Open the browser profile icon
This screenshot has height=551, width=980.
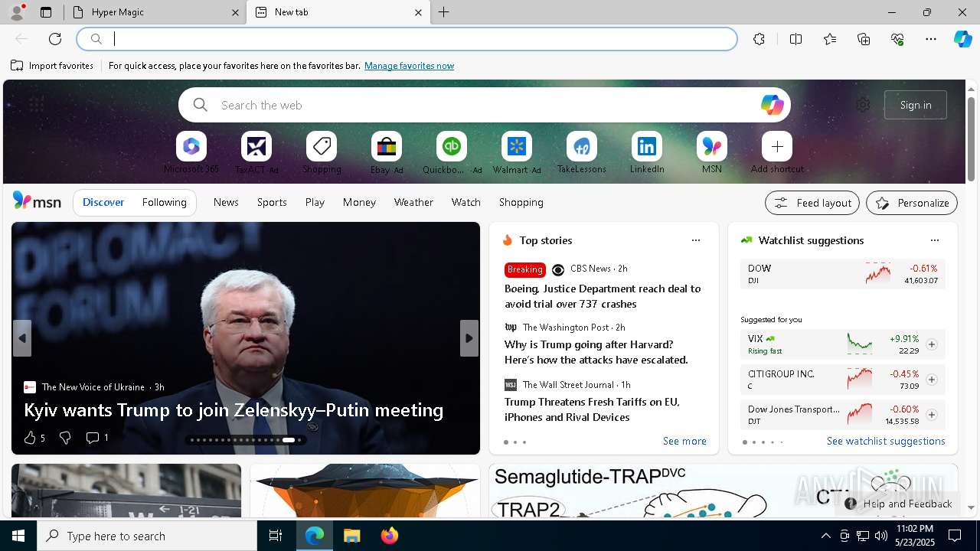coord(17,12)
